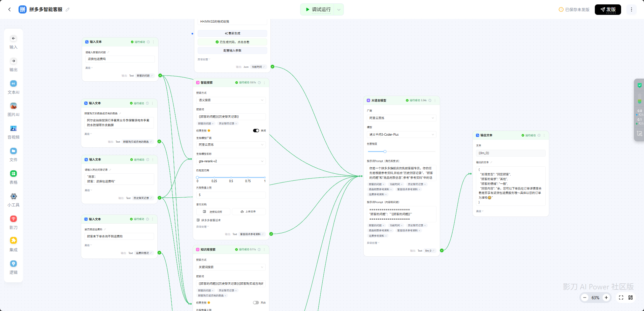Insert 顾客的问题 variable tag in 智能搜索
This screenshot has height=311, width=644.
206,123
